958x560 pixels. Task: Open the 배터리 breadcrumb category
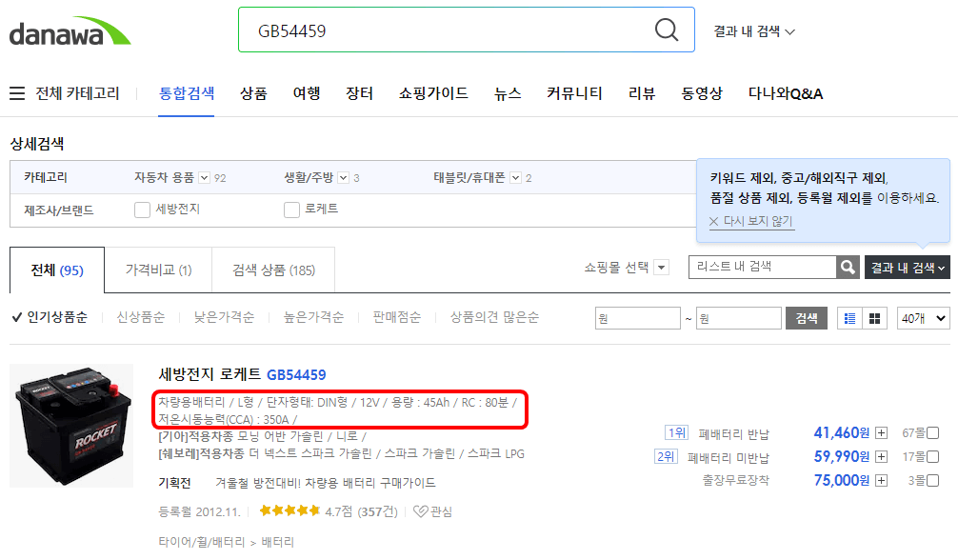click(x=277, y=542)
